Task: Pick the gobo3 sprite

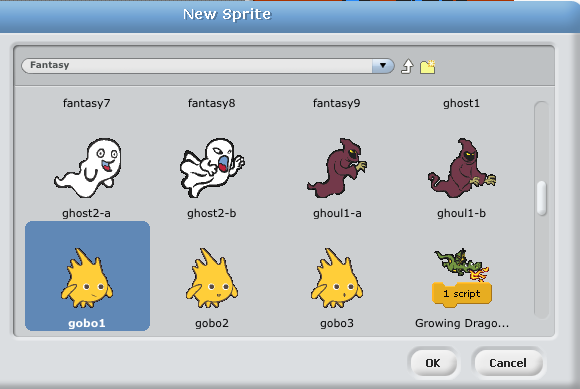Action: click(337, 278)
